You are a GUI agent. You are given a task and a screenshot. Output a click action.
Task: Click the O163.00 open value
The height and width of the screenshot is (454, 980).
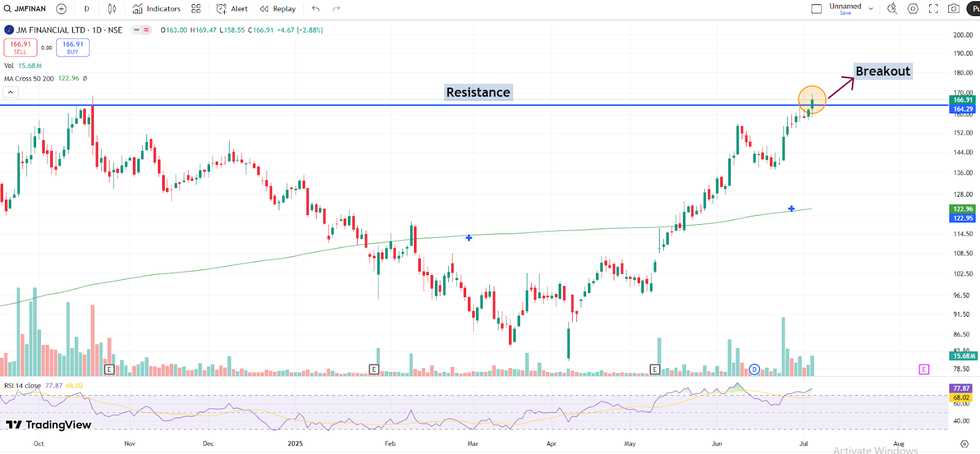click(174, 30)
